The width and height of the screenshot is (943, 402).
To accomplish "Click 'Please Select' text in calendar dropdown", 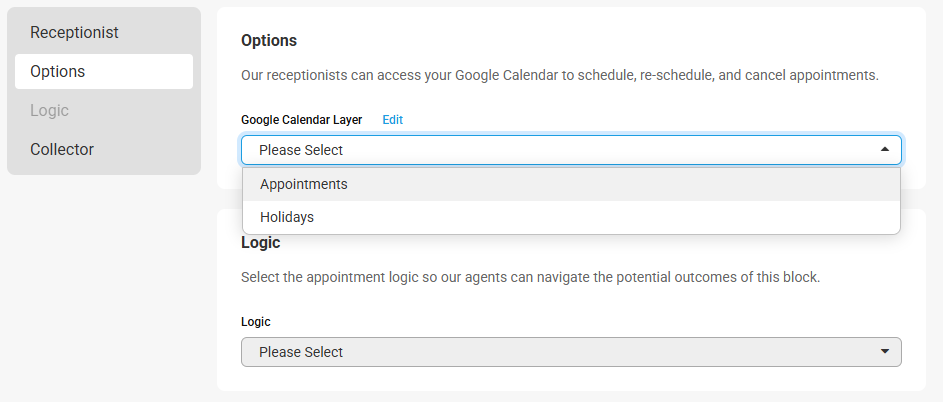I will point(301,150).
